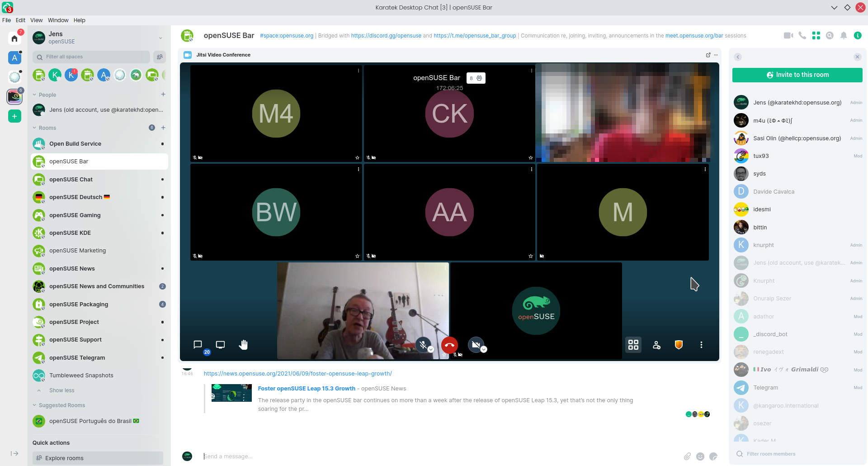The width and height of the screenshot is (868, 466).
Task: Open Jitsi more actions menu
Action: [x=701, y=345]
